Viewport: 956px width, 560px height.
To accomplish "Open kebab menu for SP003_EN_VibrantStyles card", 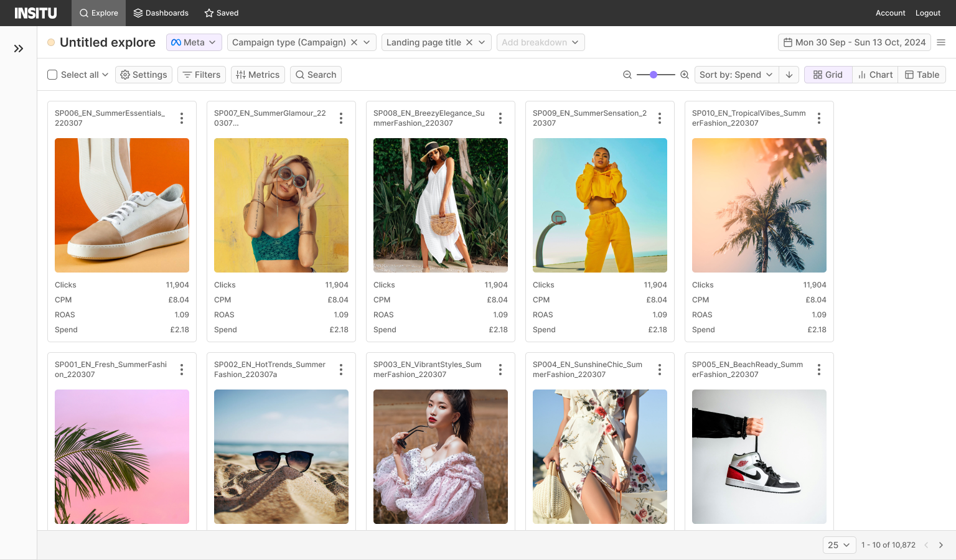I will 500,370.
